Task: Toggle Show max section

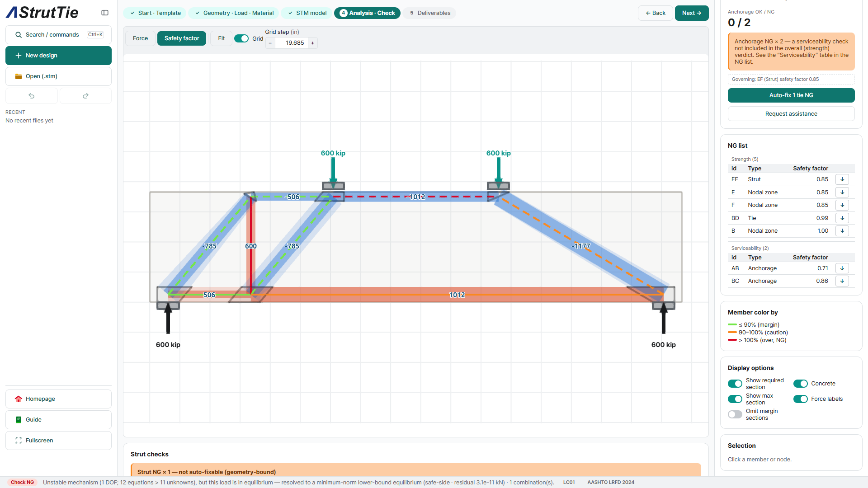Action: pyautogui.click(x=735, y=399)
